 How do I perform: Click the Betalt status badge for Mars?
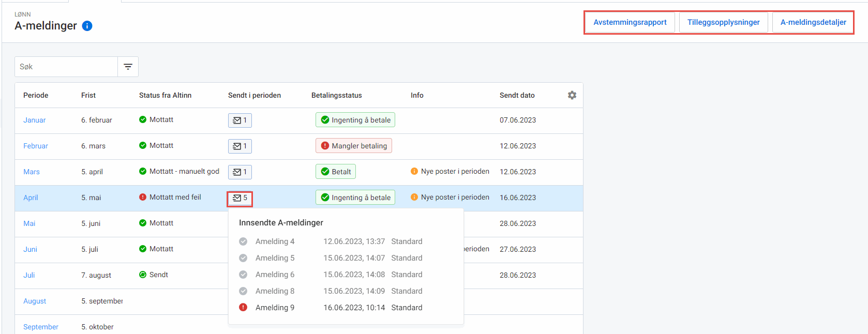[336, 172]
